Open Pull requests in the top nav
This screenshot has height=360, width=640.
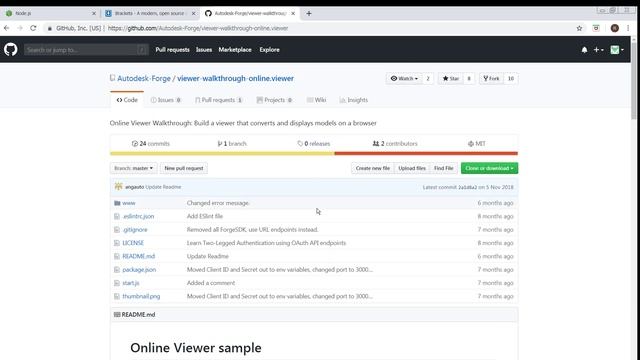172,49
